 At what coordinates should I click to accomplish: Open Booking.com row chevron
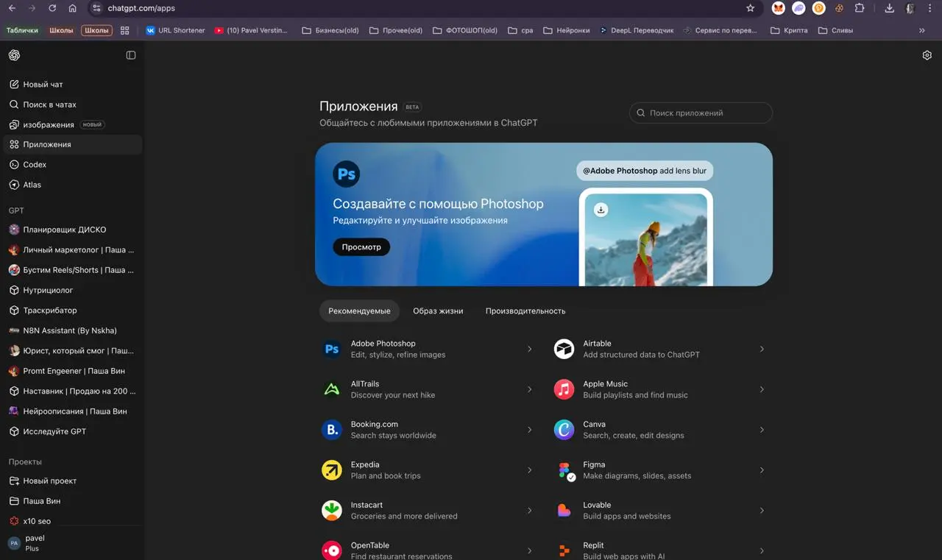click(529, 430)
